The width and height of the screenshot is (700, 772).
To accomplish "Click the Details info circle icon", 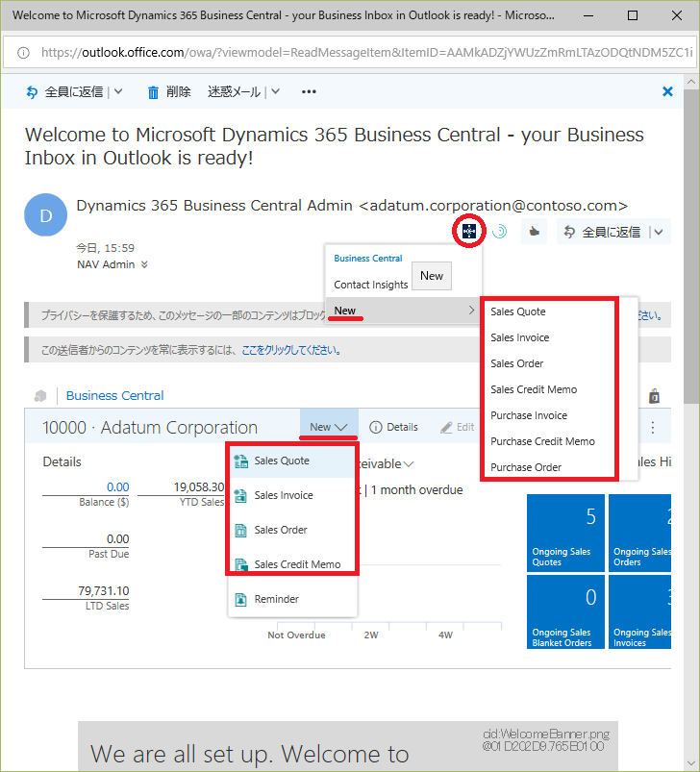I will 376,428.
